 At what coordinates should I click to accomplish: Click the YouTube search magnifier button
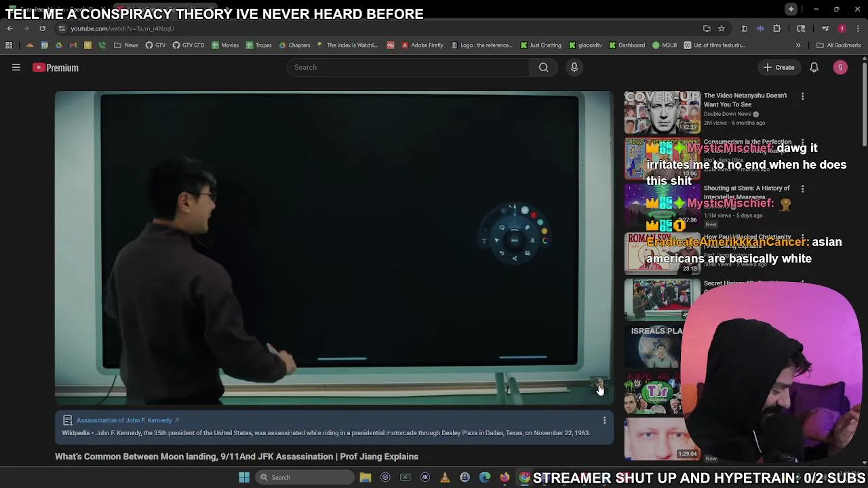coord(543,67)
